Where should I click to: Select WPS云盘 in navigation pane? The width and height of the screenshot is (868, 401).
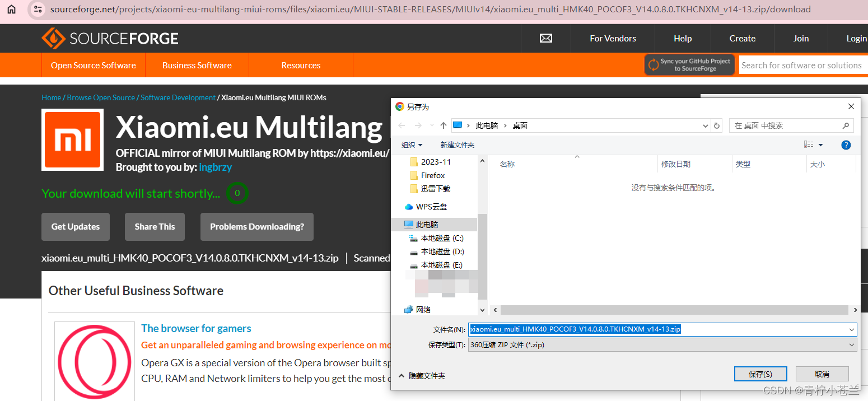(426, 207)
